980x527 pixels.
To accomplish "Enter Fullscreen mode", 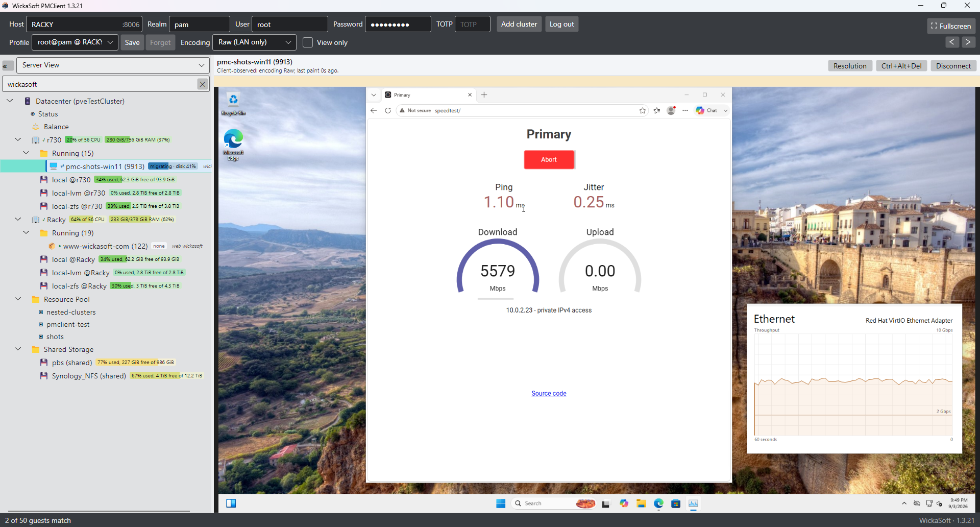I will pyautogui.click(x=951, y=26).
